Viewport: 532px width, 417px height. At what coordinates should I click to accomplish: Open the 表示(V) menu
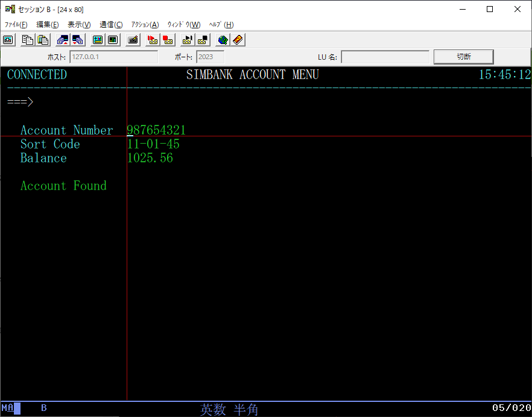[x=79, y=25]
